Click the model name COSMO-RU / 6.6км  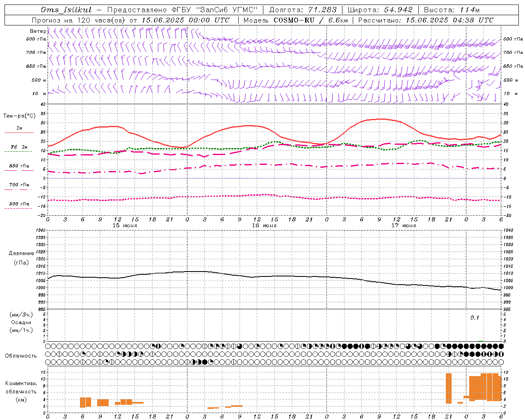coord(310,20)
